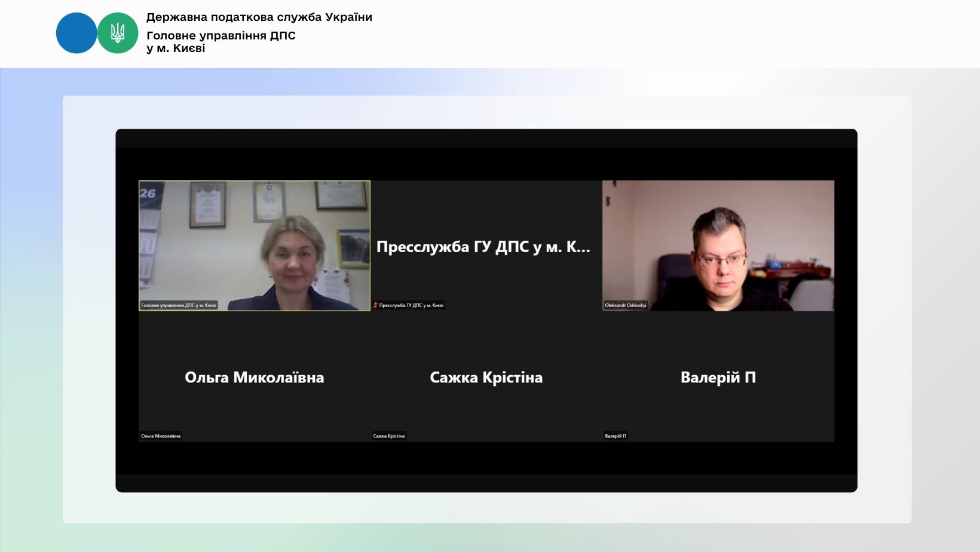Click the black top bar of meeting window
The image size is (980, 552).
point(486,138)
